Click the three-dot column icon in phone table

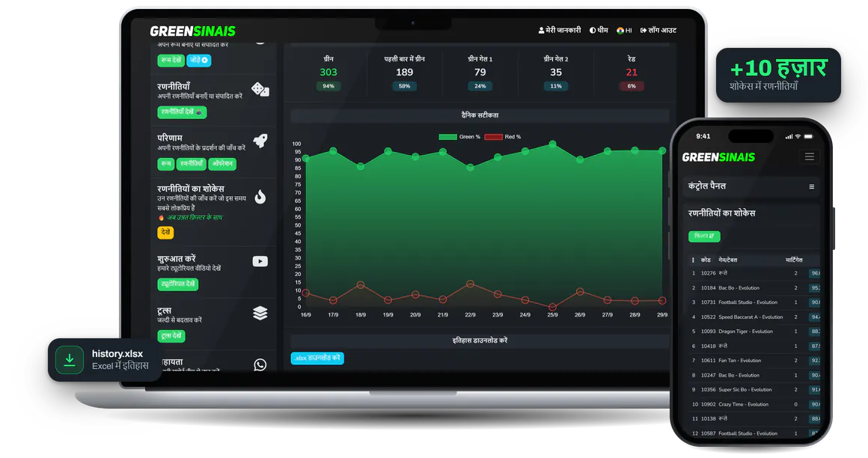(693, 260)
